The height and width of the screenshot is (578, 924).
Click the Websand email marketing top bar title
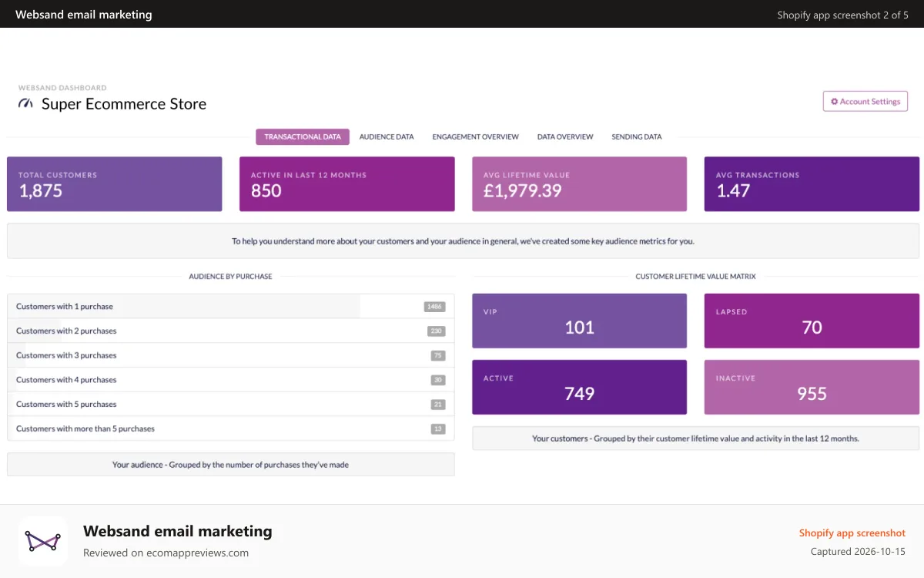(84, 15)
